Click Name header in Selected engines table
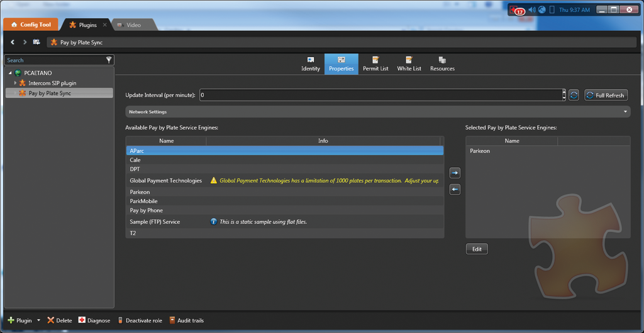Image resolution: width=644 pixels, height=333 pixels. (x=512, y=141)
